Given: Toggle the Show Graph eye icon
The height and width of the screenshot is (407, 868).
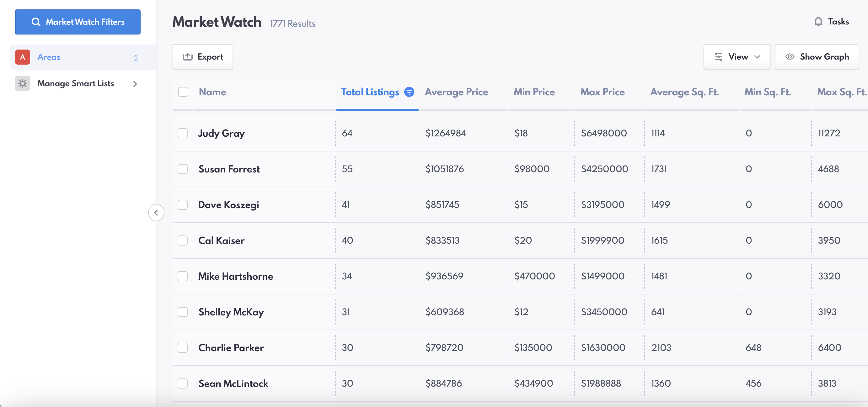Looking at the screenshot, I should [x=790, y=56].
